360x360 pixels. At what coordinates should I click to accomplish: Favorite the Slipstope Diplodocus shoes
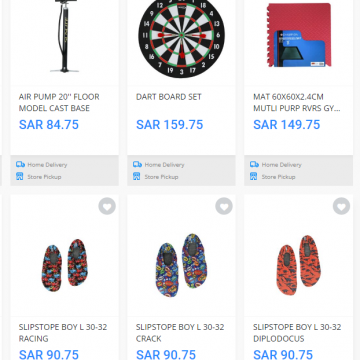point(341,206)
